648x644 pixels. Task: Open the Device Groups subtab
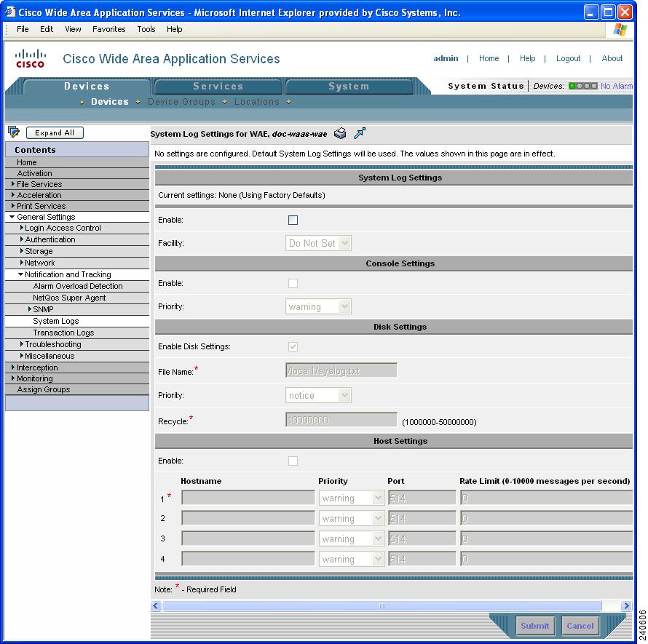181,102
